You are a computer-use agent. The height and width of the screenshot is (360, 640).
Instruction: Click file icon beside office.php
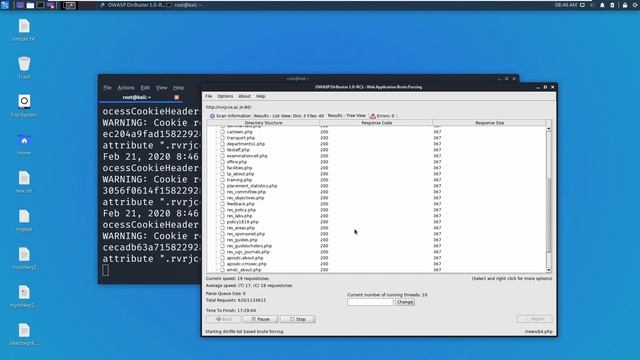click(222, 162)
